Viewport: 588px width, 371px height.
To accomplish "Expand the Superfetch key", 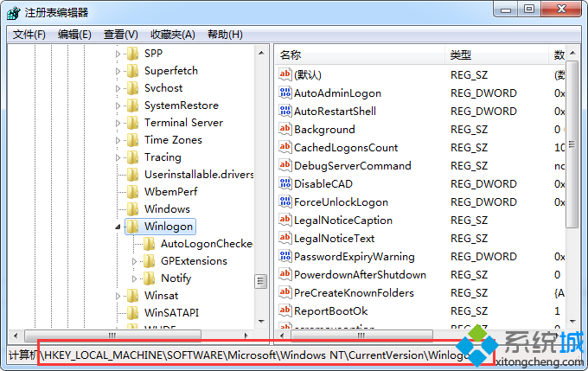I will [118, 71].
